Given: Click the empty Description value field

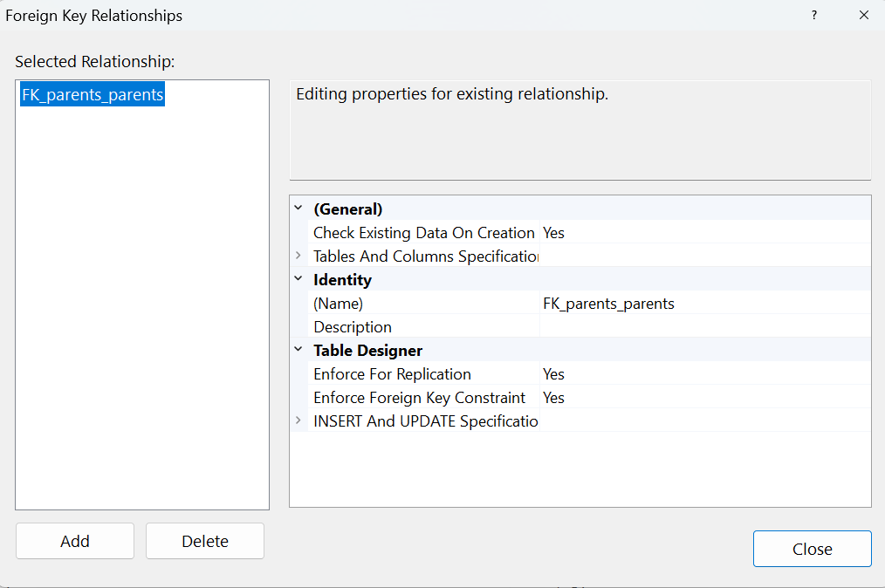Looking at the screenshot, I should coord(703,327).
